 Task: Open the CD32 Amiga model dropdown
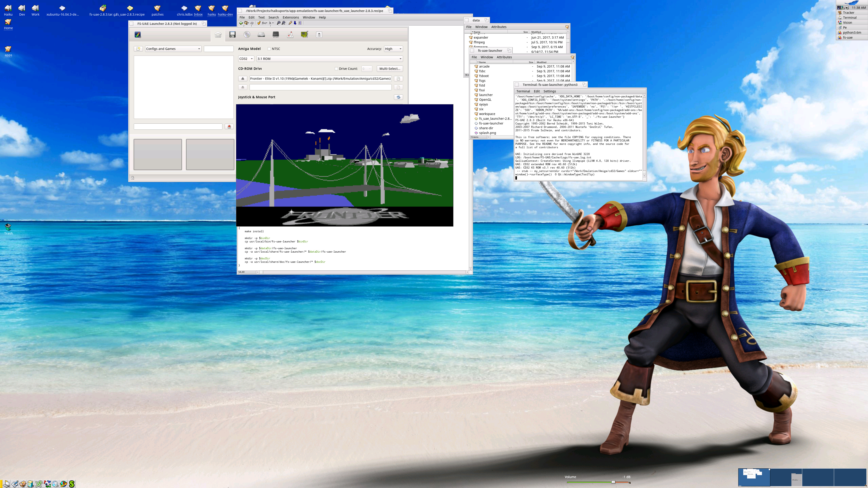click(x=246, y=59)
